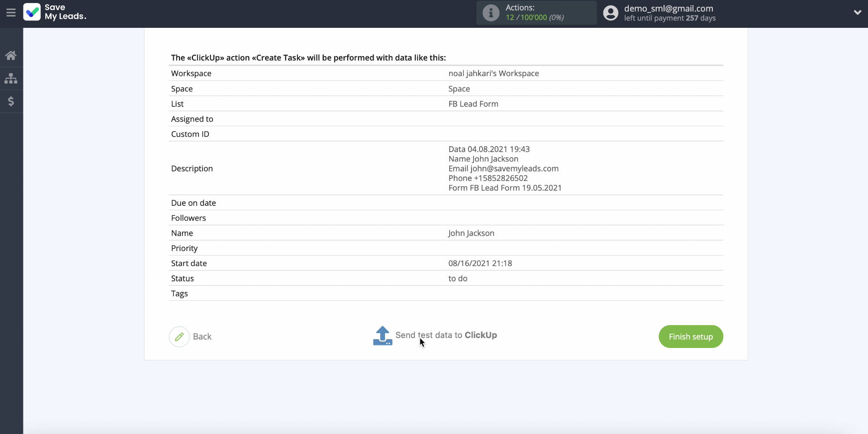The height and width of the screenshot is (434, 868).
Task: Click the Email john@savemyleads.com line
Action: coord(503,169)
